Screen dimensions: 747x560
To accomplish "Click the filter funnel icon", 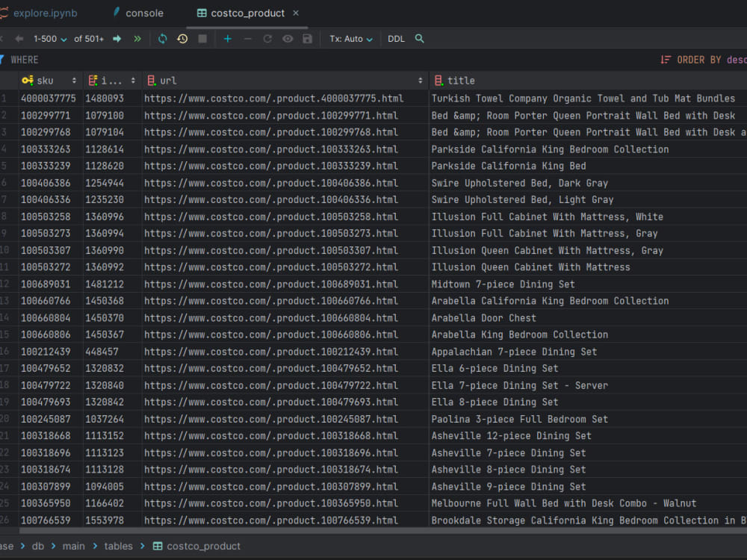I will pos(1,60).
